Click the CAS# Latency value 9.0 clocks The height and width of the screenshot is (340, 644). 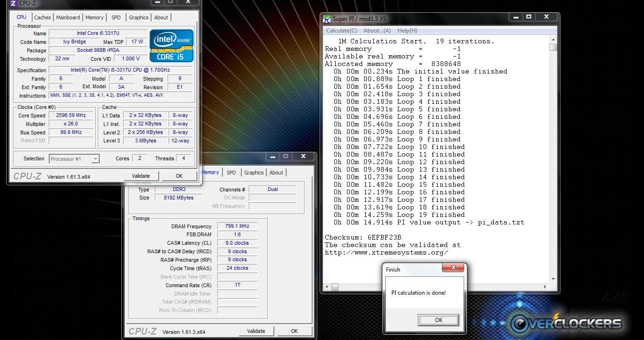(x=237, y=243)
